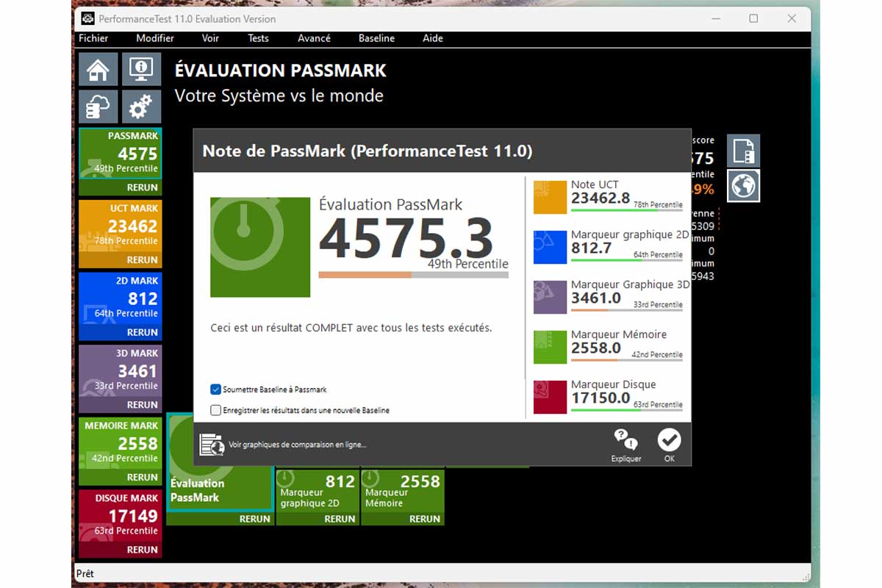Image resolution: width=882 pixels, height=588 pixels.
Task: Select the 3D MARK 3461 tile
Action: 121,371
